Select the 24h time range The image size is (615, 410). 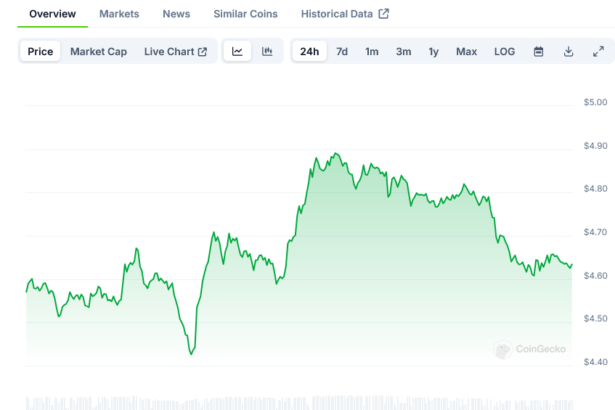tap(310, 51)
